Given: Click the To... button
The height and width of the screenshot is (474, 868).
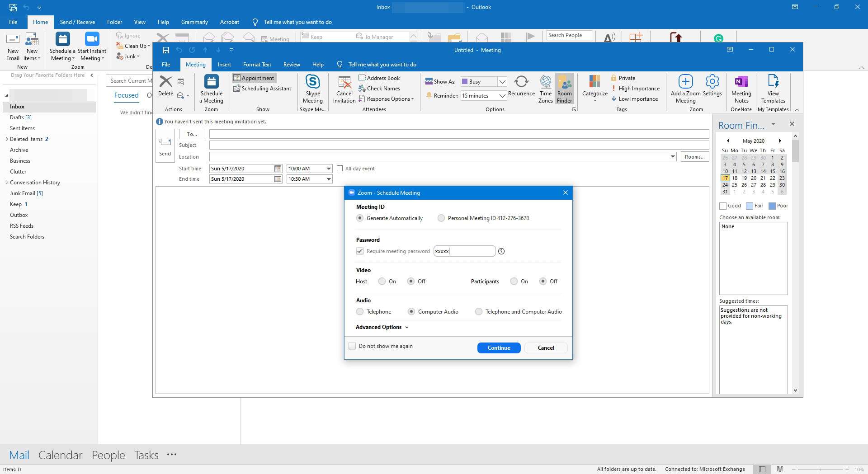Looking at the screenshot, I should (x=192, y=134).
